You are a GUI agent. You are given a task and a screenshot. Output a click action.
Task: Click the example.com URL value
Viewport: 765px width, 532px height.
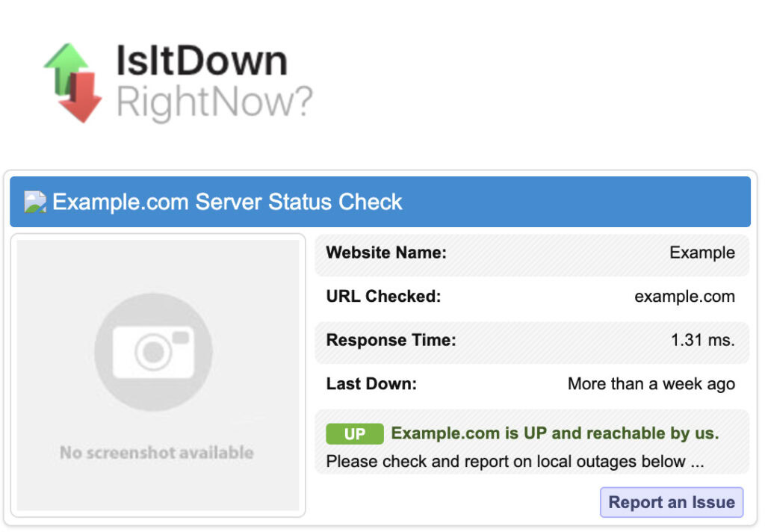point(684,297)
